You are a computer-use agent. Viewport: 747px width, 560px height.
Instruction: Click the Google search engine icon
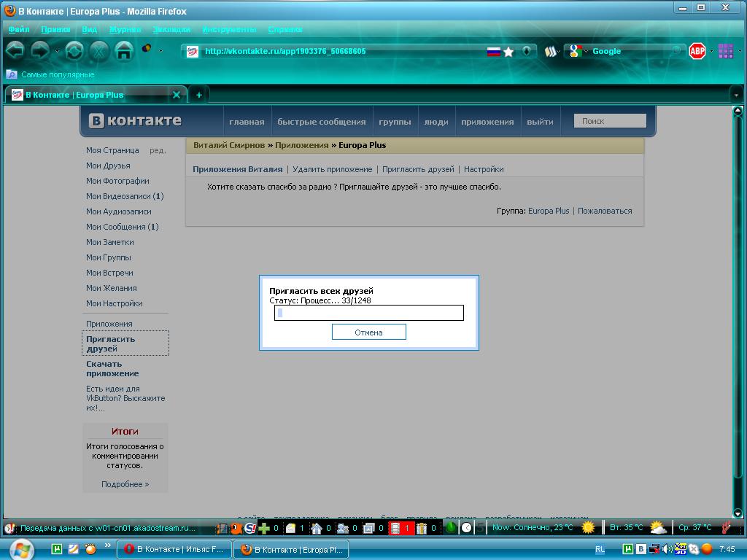click(575, 51)
